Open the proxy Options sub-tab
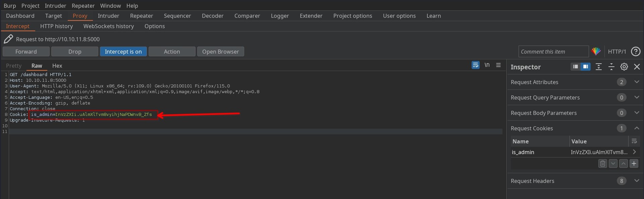644x199 pixels. [155, 26]
